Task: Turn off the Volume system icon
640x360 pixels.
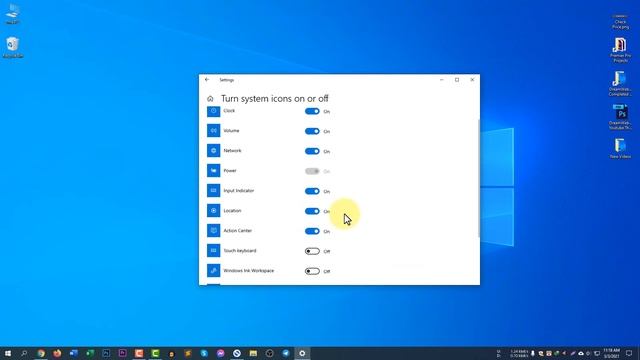Action: pyautogui.click(x=312, y=131)
